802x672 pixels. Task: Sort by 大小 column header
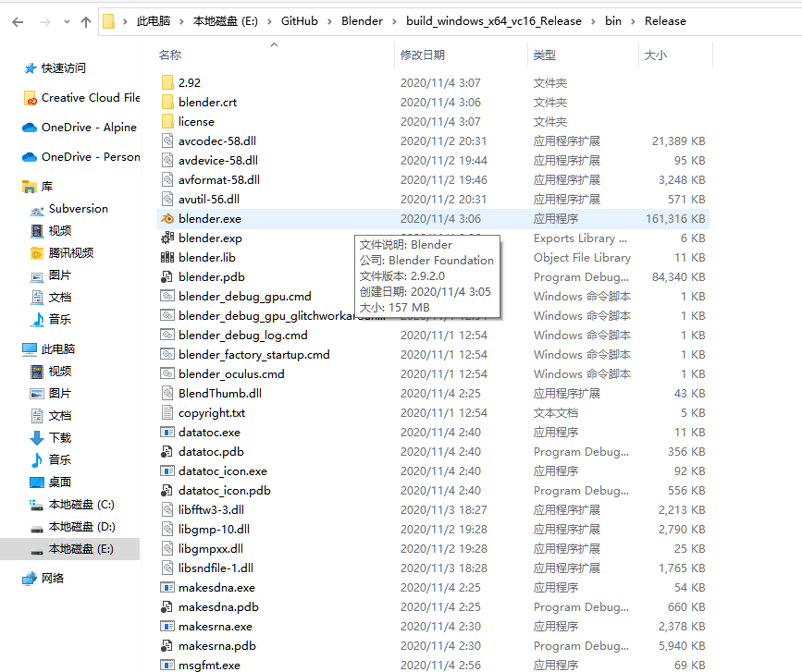point(655,55)
